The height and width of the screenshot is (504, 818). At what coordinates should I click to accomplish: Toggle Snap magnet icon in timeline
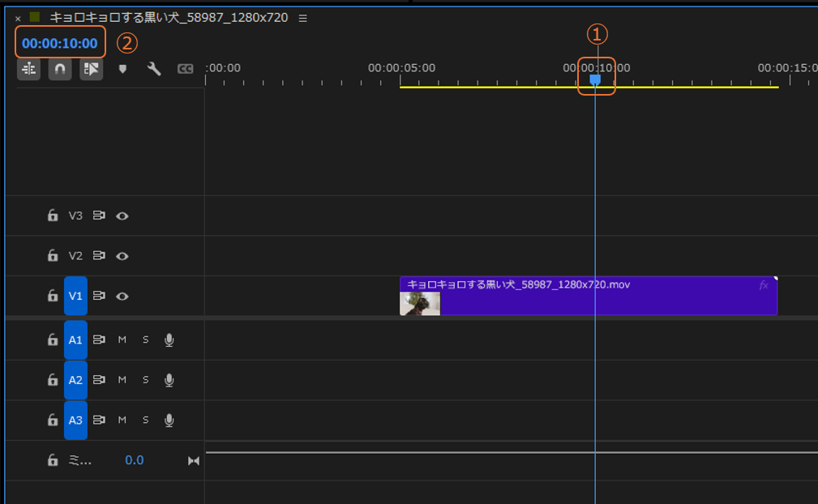pyautogui.click(x=59, y=70)
